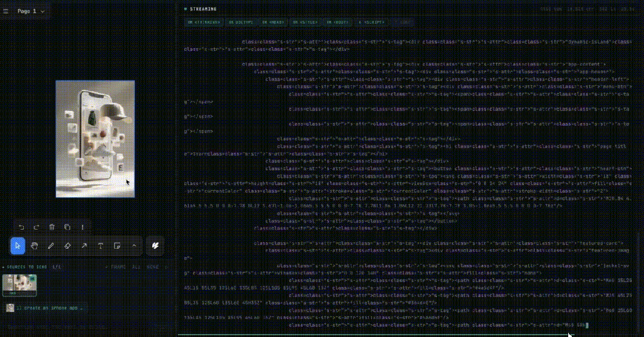
Task: Click the lightning generate button
Action: (155, 246)
